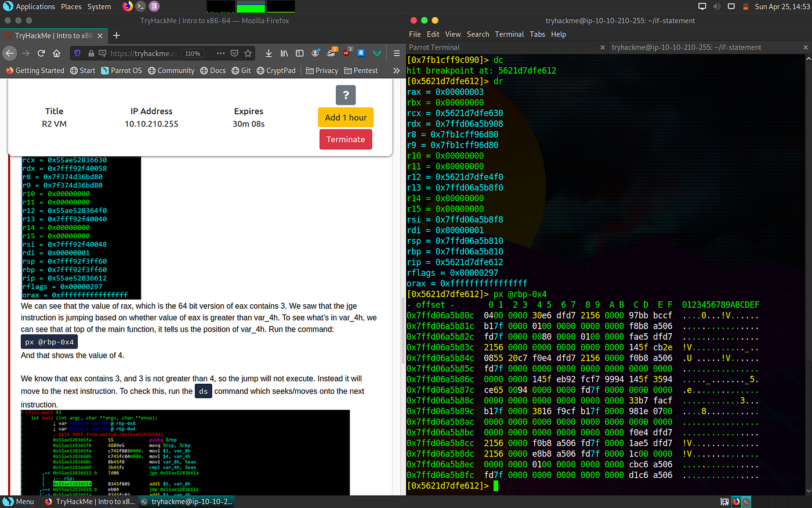812x508 pixels.
Task: Select the tryhackme terminal taskbar entry
Action: (x=187, y=502)
